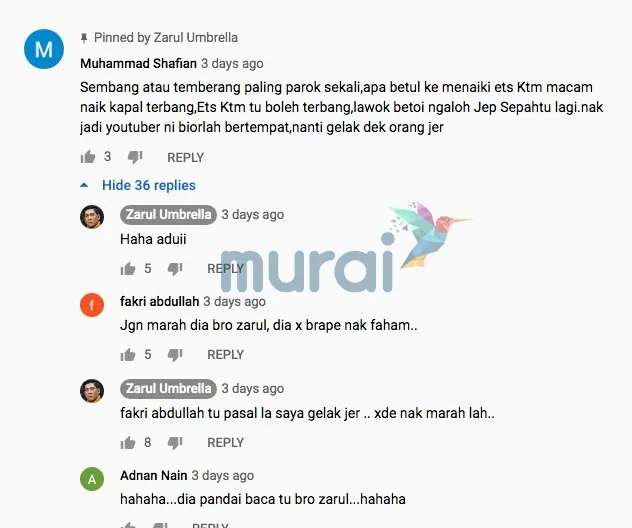
Task: Reply to Zarul's "xde nak marah lah" comment
Action: pyautogui.click(x=225, y=443)
